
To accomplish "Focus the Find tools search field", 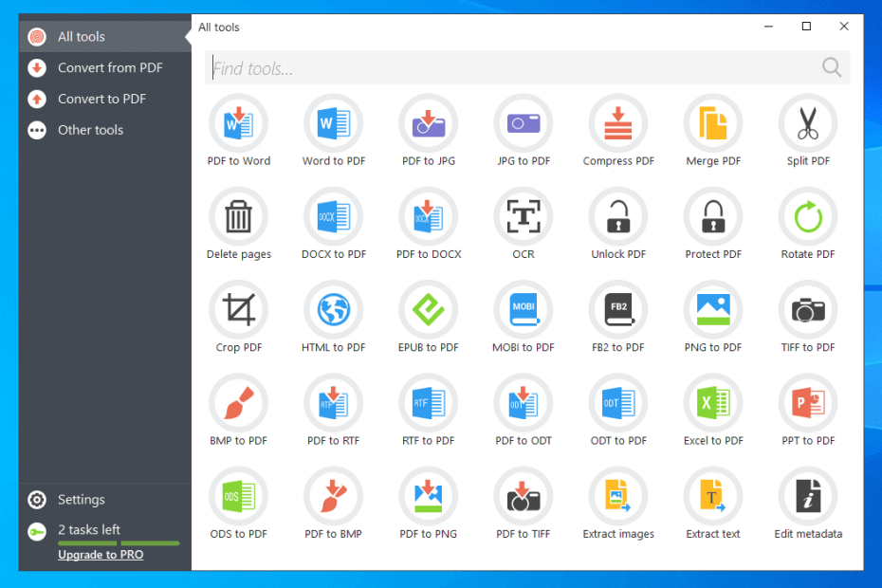I will [527, 68].
